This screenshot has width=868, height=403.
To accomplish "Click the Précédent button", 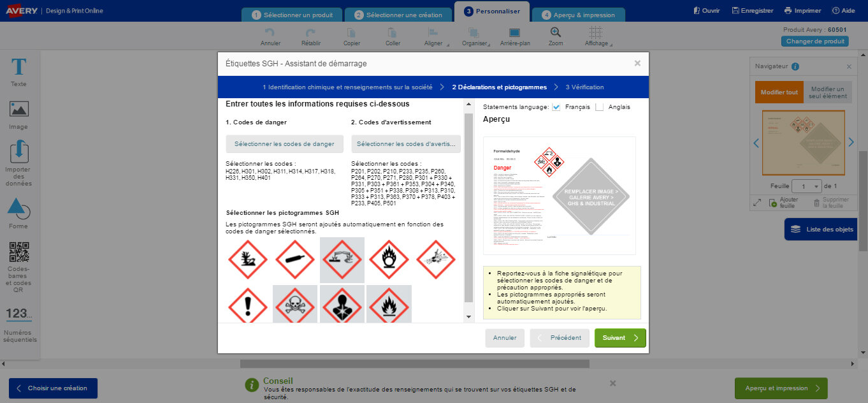I will pos(560,338).
